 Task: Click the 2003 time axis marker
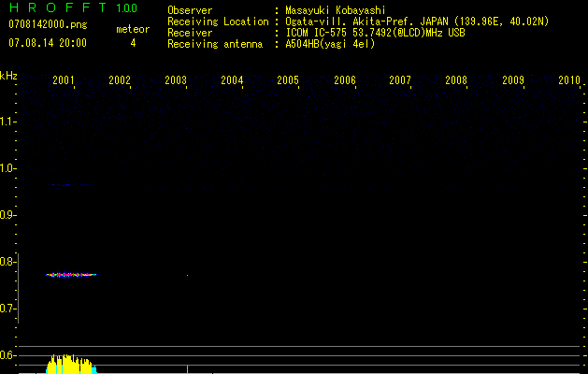coord(176,80)
